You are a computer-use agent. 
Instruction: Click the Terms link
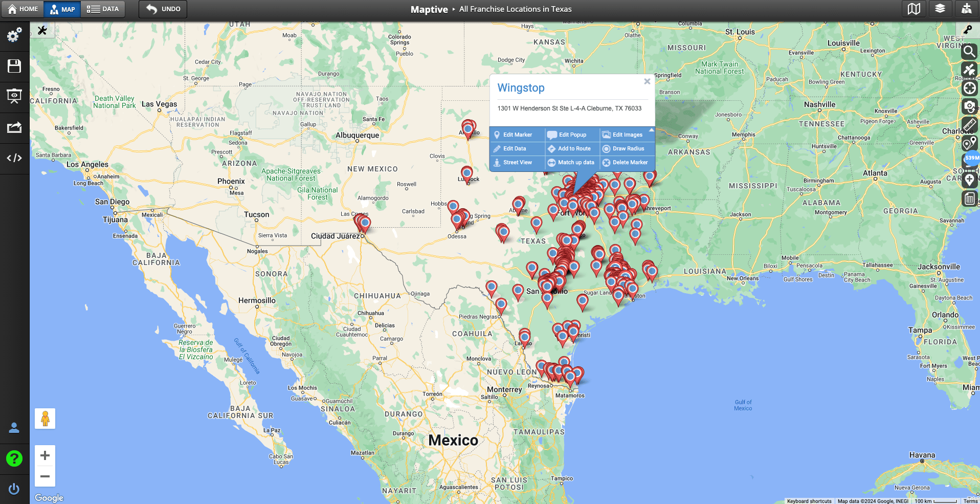[x=970, y=501]
